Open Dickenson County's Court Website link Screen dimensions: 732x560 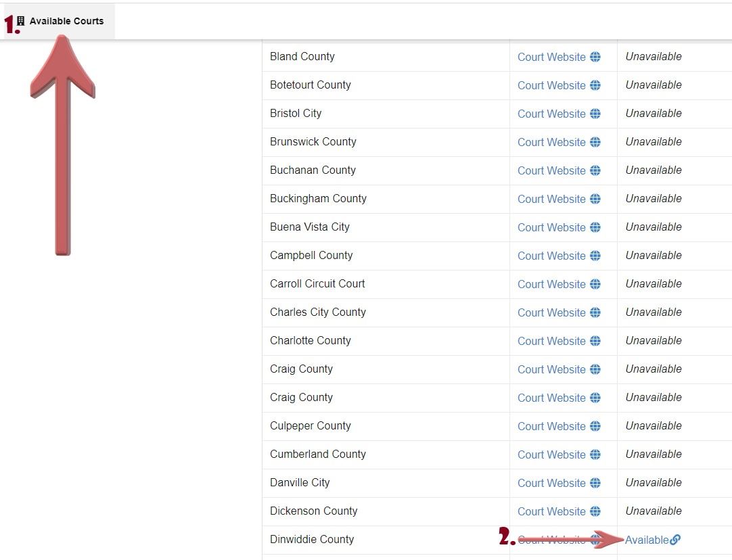[551, 511]
